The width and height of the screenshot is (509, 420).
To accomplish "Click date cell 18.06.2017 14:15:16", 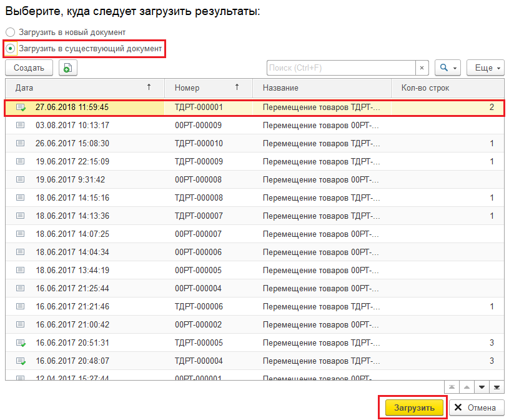I will click(72, 197).
